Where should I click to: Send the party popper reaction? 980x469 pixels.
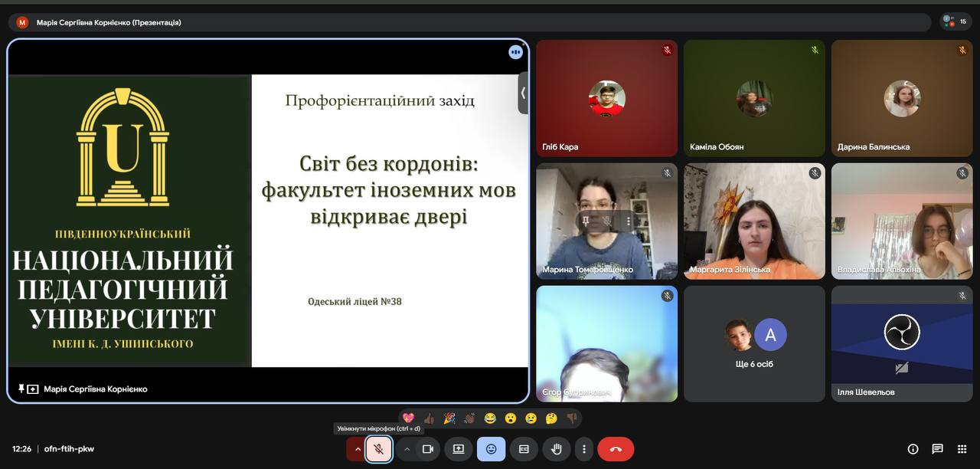click(449, 418)
